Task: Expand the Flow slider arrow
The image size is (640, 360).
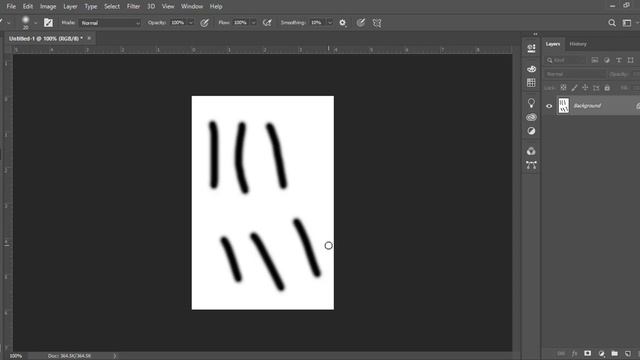Action: tap(253, 23)
